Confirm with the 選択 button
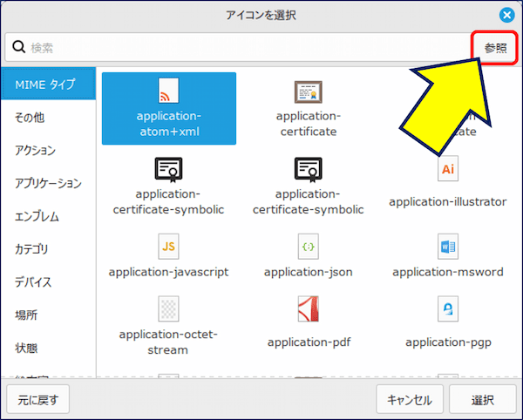The width and height of the screenshot is (523, 420). click(482, 400)
